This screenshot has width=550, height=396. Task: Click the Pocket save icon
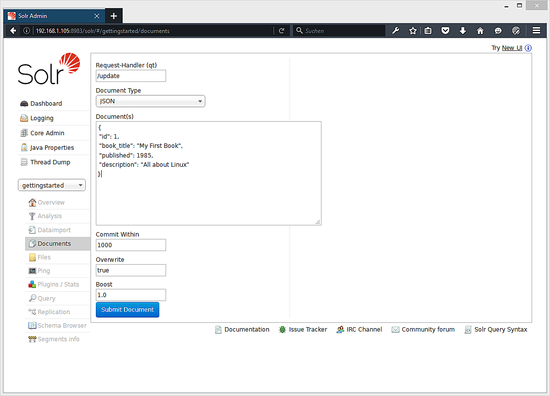click(445, 31)
